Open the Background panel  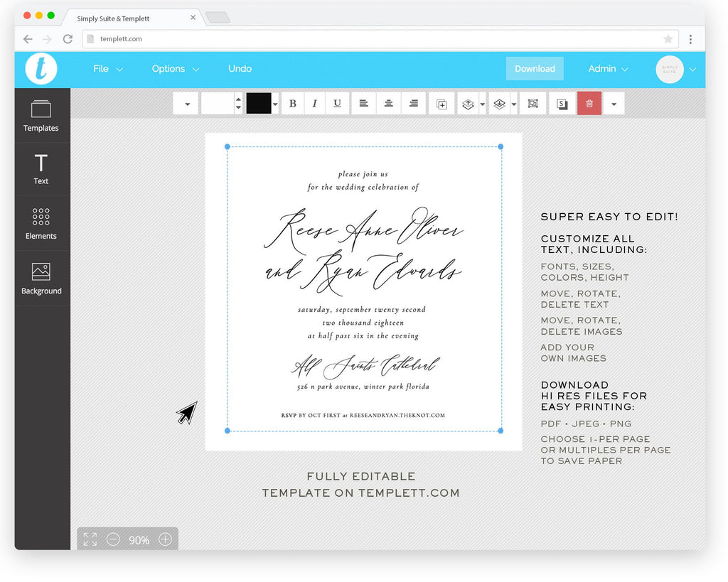click(41, 279)
